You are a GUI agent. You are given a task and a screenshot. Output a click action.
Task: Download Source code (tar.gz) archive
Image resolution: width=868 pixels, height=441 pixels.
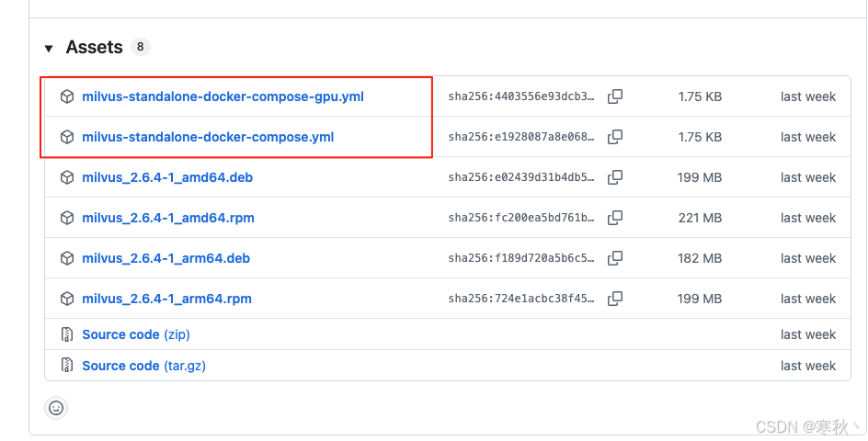tap(144, 365)
